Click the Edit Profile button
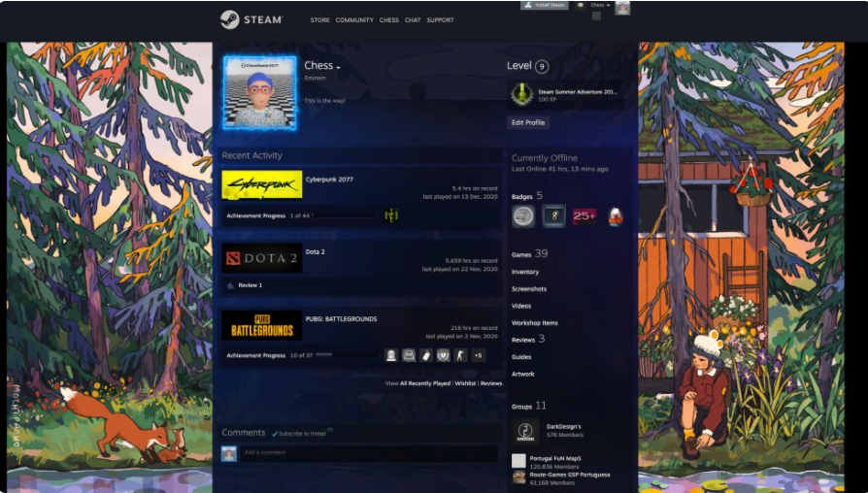 [528, 122]
